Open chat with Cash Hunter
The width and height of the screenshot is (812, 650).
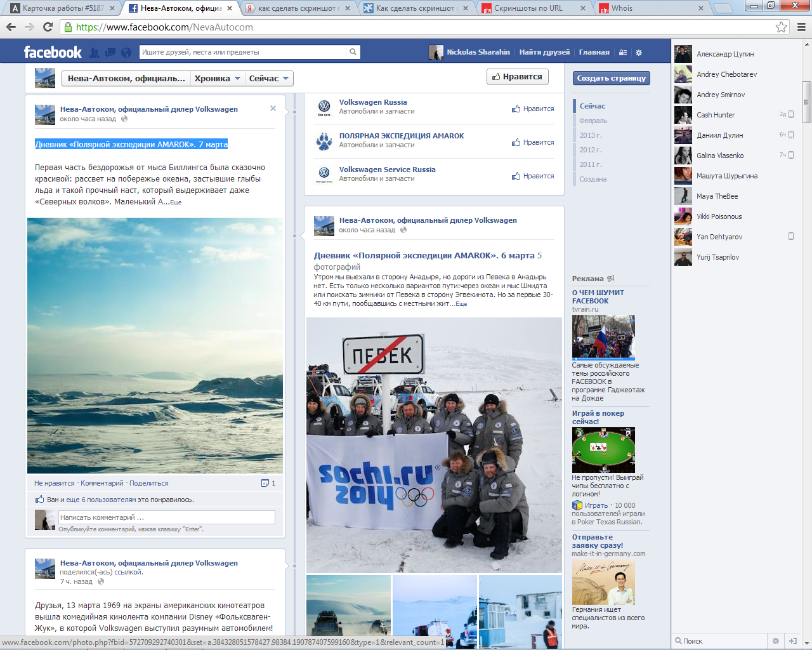(736, 115)
